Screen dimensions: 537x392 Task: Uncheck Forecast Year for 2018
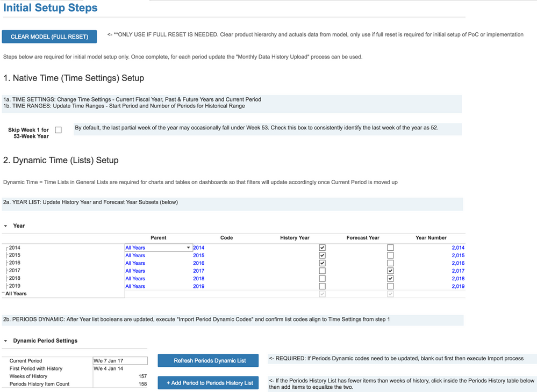pyautogui.click(x=390, y=278)
